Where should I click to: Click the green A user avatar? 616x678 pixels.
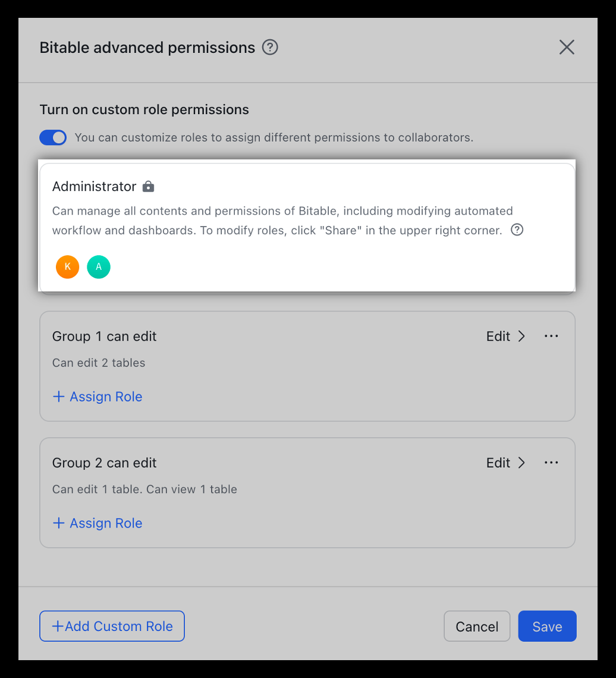[x=99, y=267]
